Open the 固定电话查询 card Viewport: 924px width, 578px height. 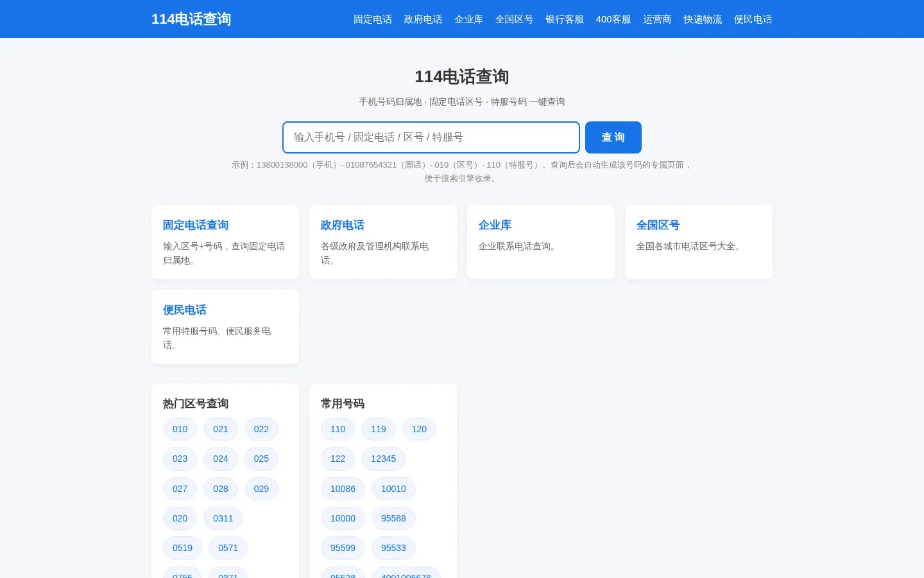point(225,242)
